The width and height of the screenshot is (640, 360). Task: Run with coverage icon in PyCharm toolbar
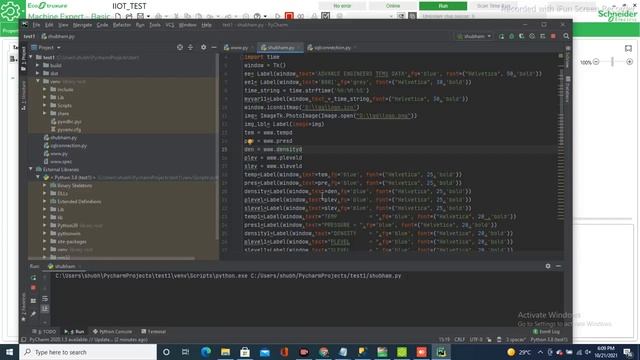(x=522, y=36)
